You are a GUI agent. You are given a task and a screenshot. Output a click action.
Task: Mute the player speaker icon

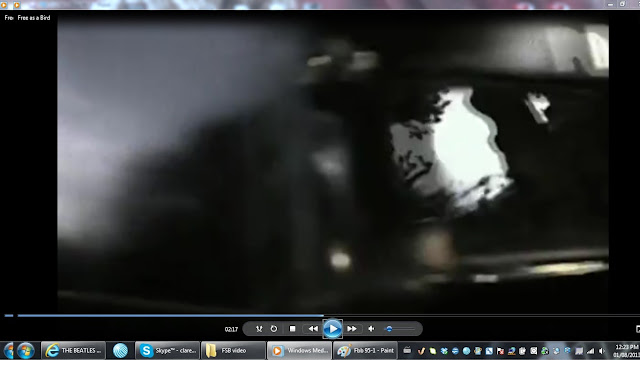[371, 329]
